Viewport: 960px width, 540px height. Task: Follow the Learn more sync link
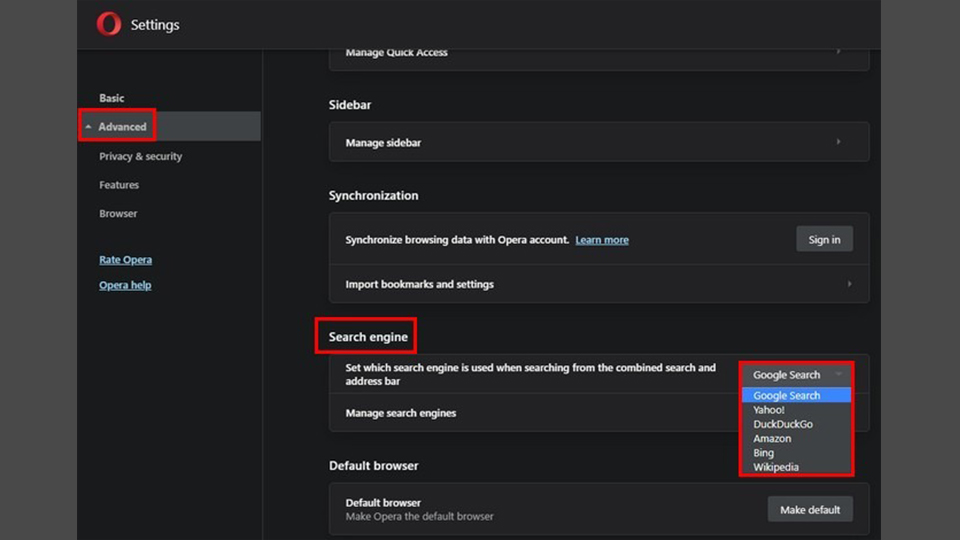[602, 240]
